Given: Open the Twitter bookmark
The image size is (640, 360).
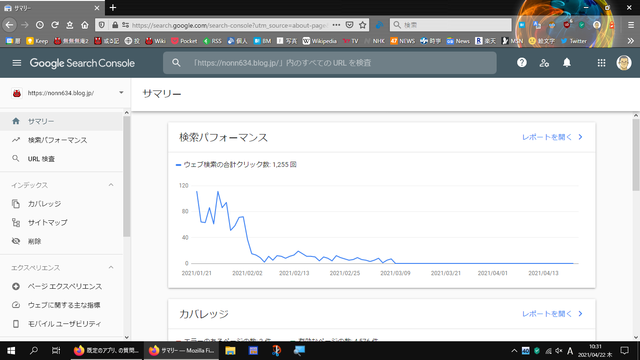Looking at the screenshot, I should tap(573, 41).
